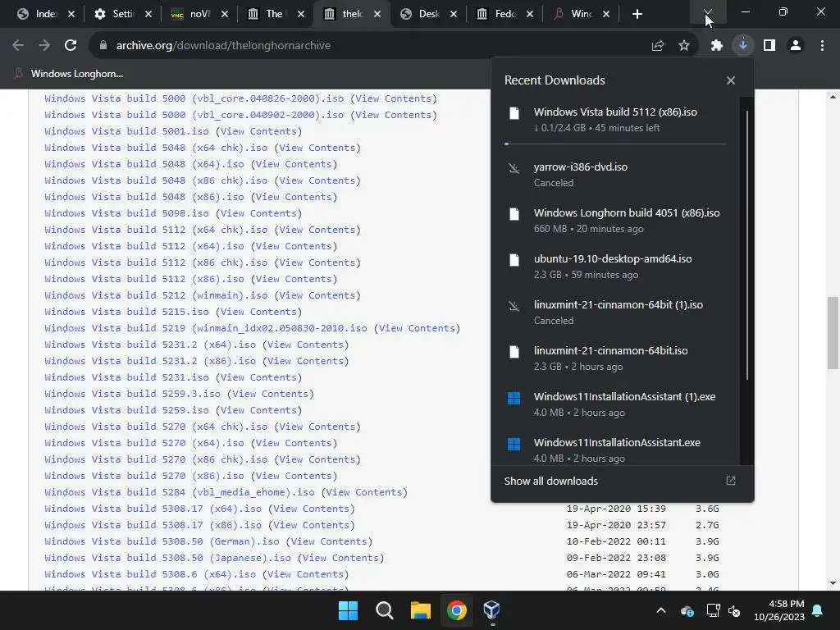
Task: Switch to the Fedora archive tab
Action: [x=498, y=14]
